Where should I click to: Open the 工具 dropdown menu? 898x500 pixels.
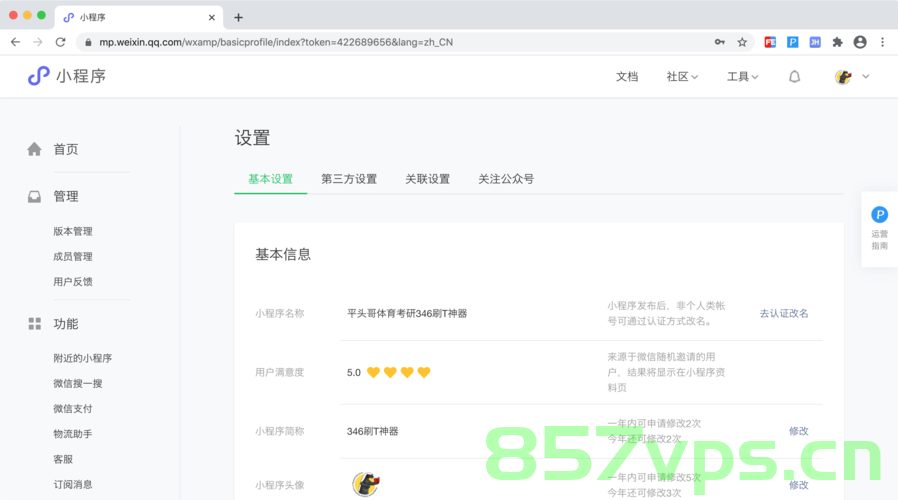coord(742,77)
